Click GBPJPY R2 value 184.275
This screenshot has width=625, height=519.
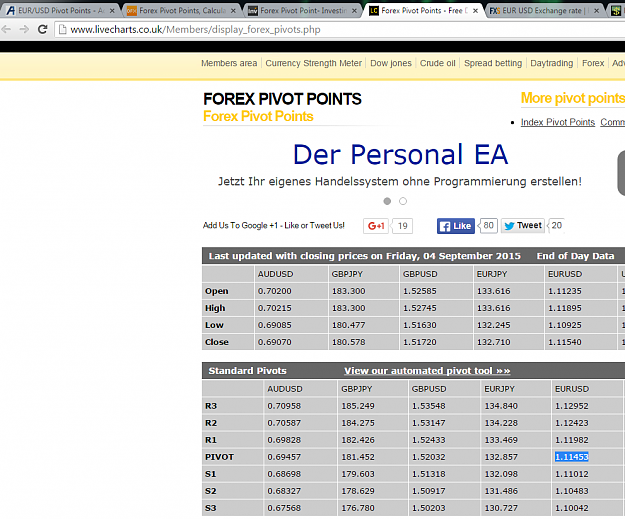358,423
